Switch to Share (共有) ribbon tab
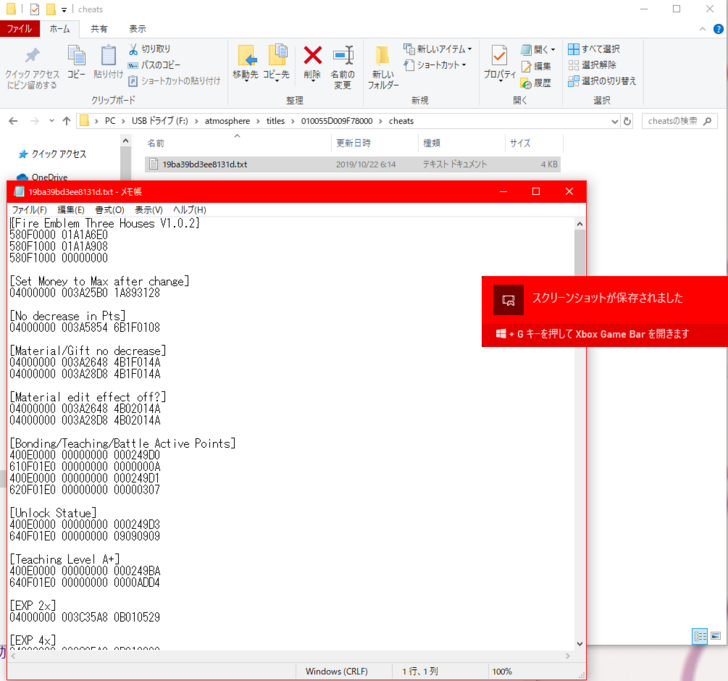 98,29
